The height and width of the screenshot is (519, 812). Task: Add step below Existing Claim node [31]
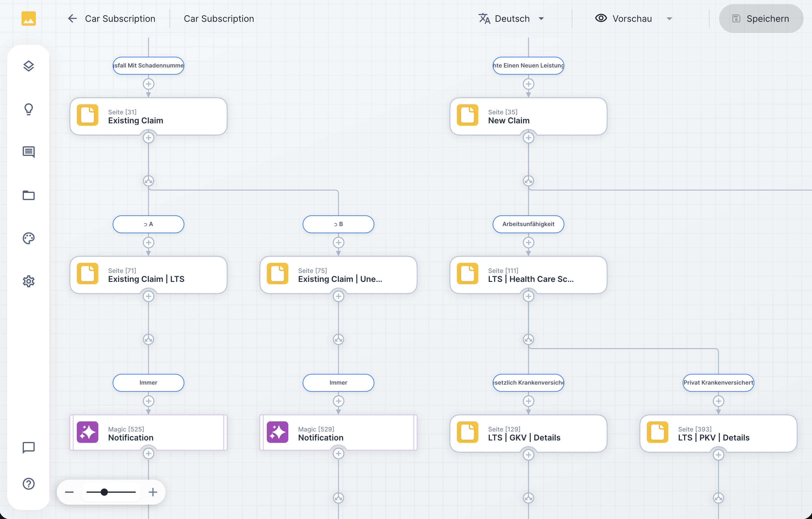148,138
